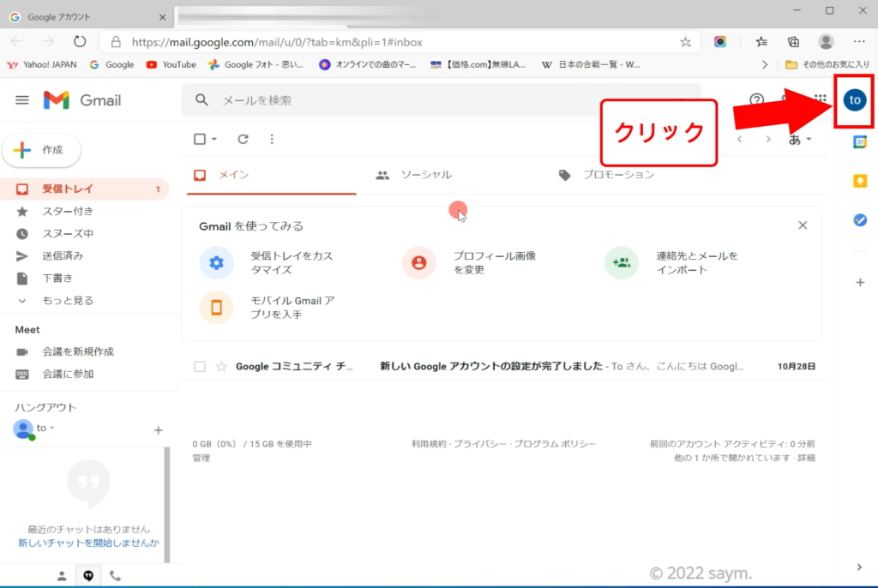The height and width of the screenshot is (588, 878).
Task: Click the 作成 compose button
Action: click(42, 150)
